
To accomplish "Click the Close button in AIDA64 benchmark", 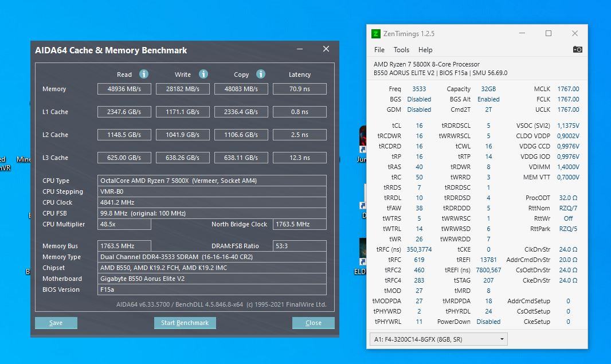I will [314, 323].
